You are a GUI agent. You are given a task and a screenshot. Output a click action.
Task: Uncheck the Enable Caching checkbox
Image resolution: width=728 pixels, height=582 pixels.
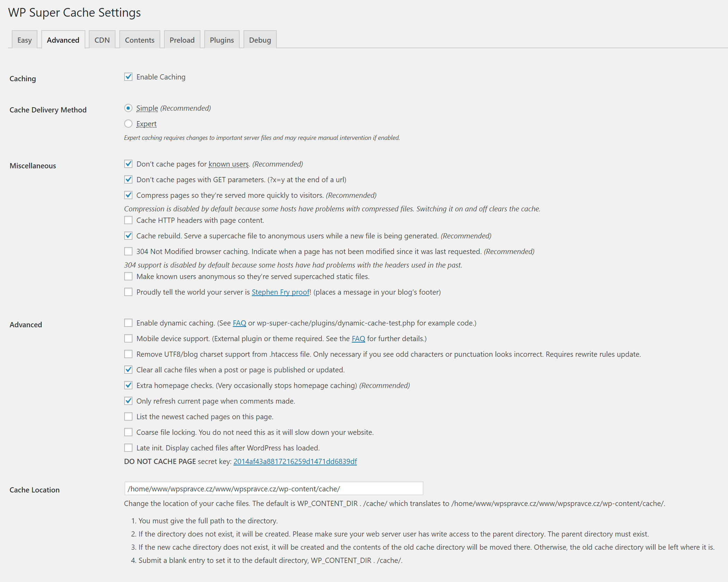[128, 77]
